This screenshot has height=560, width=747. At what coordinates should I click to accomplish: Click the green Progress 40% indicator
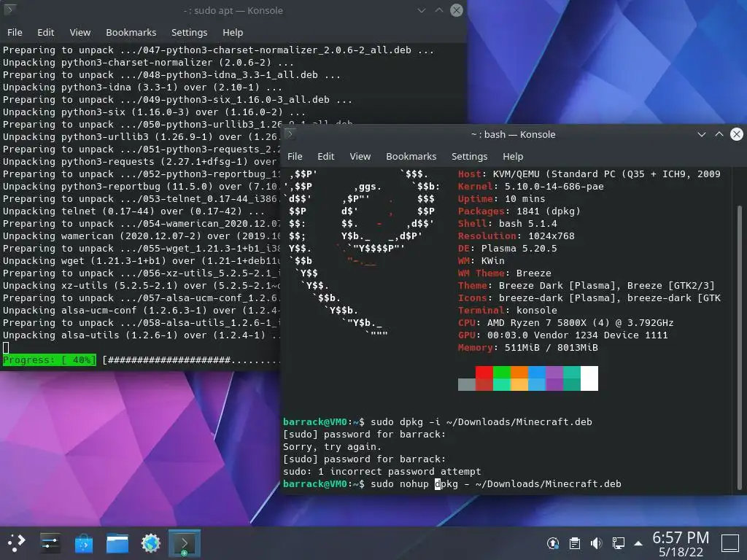click(x=50, y=360)
